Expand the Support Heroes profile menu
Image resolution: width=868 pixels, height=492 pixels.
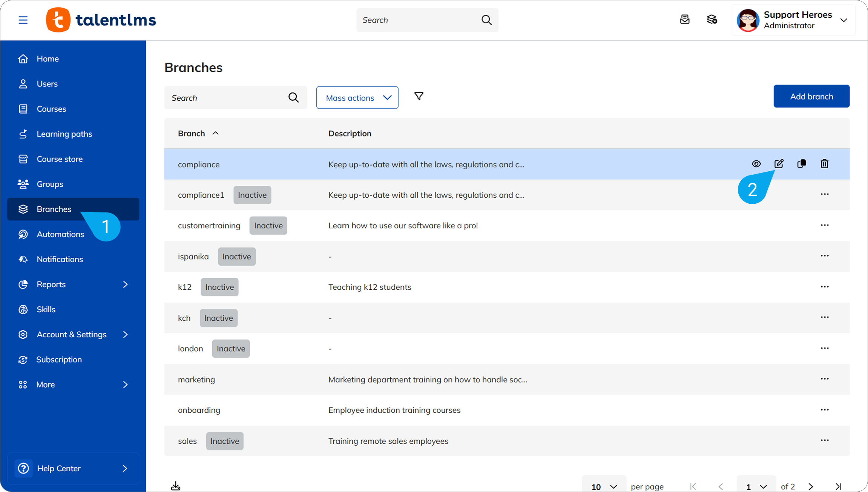click(x=844, y=20)
